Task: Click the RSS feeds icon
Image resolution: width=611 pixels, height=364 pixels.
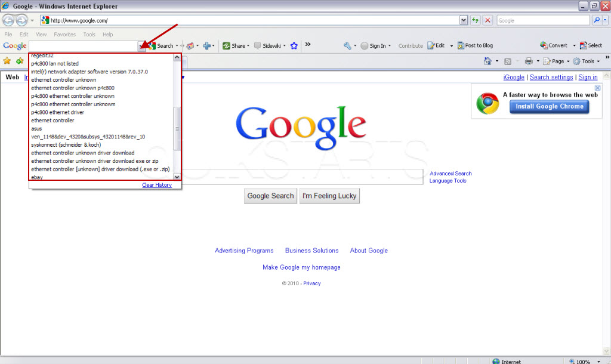Action: [507, 61]
